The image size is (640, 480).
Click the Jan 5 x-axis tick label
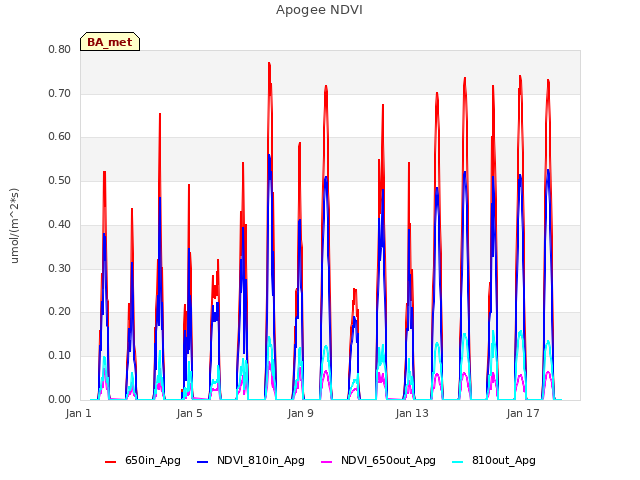point(189,413)
